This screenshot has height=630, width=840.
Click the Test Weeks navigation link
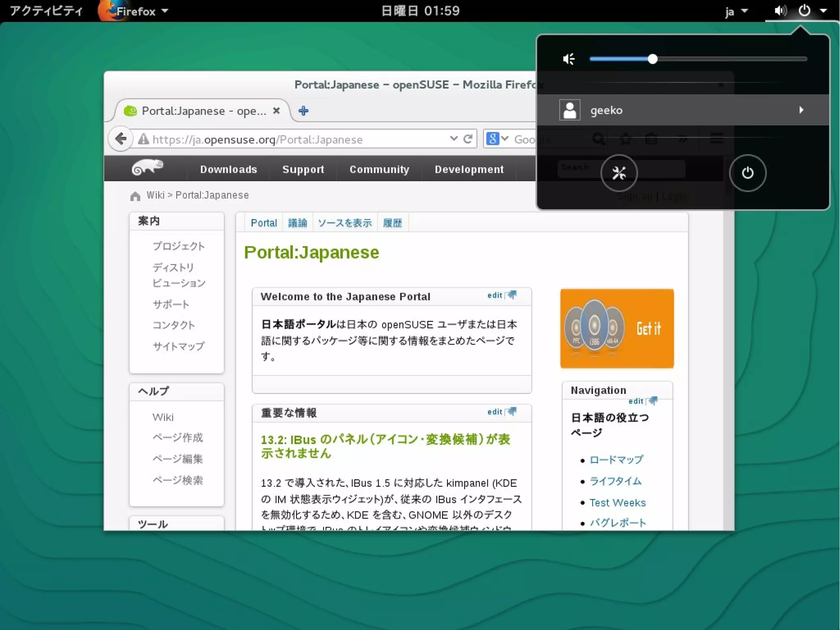pos(617,502)
